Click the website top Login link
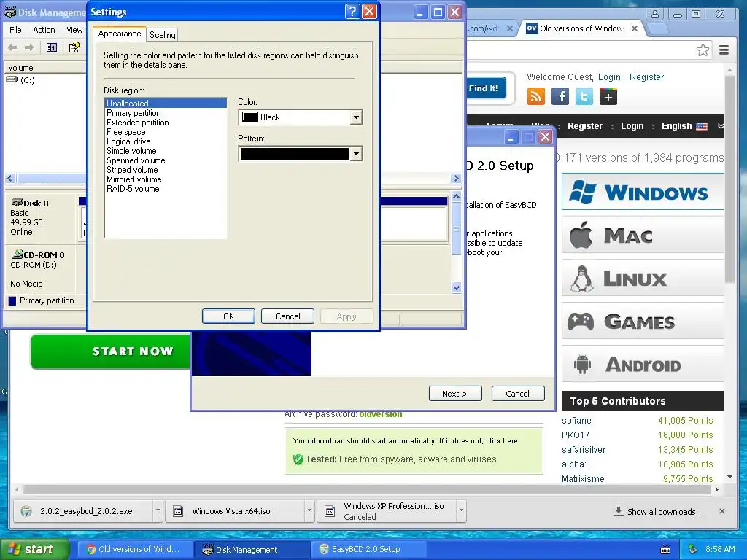 coord(609,77)
